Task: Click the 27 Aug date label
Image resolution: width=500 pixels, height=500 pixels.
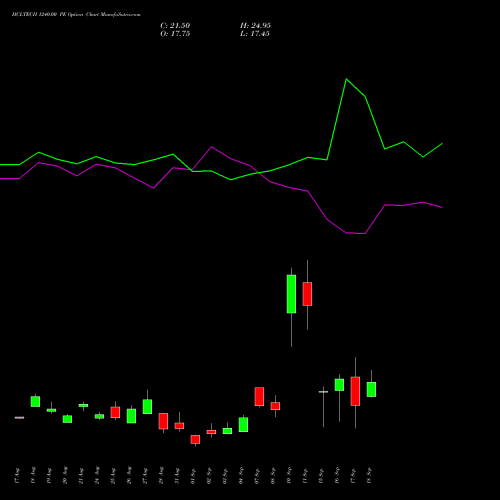Action: (x=145, y=476)
